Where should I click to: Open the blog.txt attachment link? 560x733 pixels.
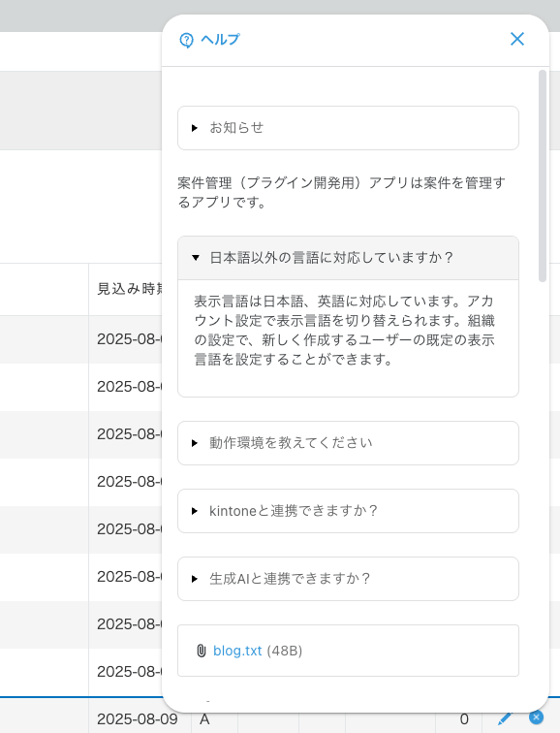point(237,651)
